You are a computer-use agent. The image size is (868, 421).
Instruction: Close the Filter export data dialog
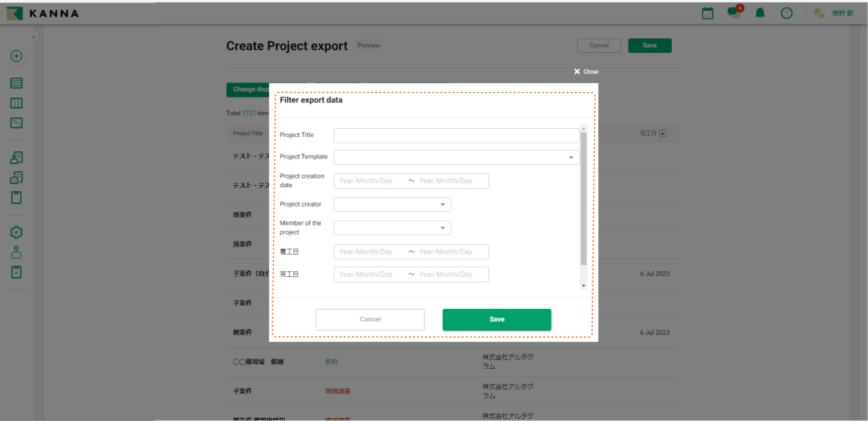(x=585, y=72)
